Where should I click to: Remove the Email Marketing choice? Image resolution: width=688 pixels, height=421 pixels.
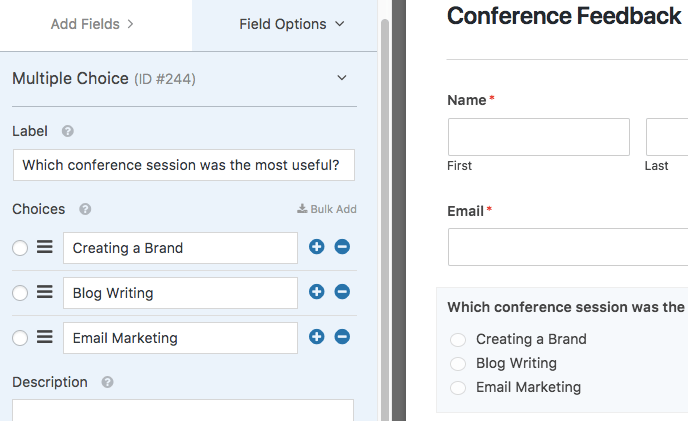[342, 337]
